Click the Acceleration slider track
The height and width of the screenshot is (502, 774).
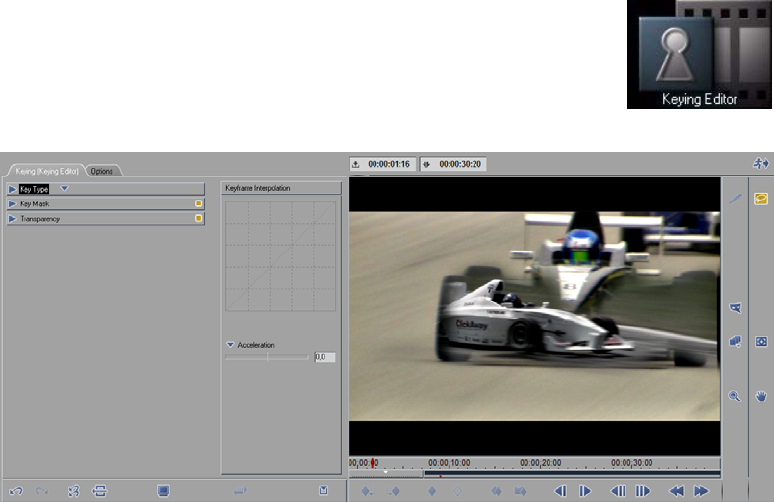(x=267, y=357)
